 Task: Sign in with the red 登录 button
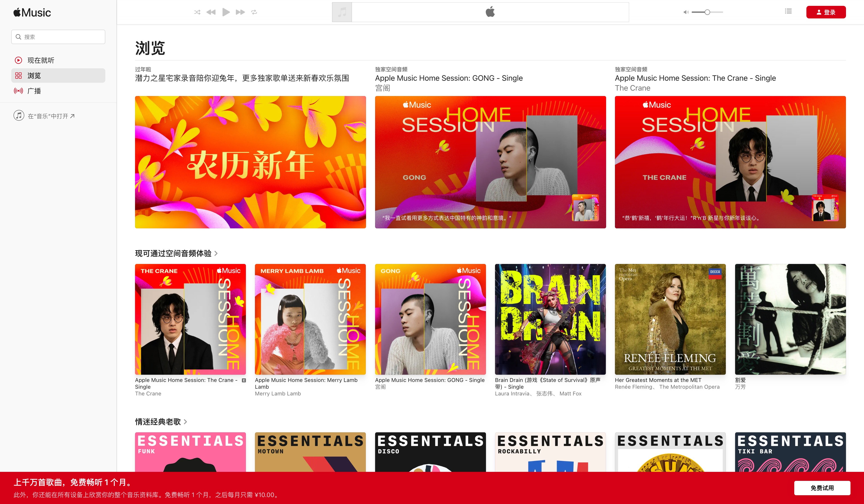pyautogui.click(x=826, y=12)
